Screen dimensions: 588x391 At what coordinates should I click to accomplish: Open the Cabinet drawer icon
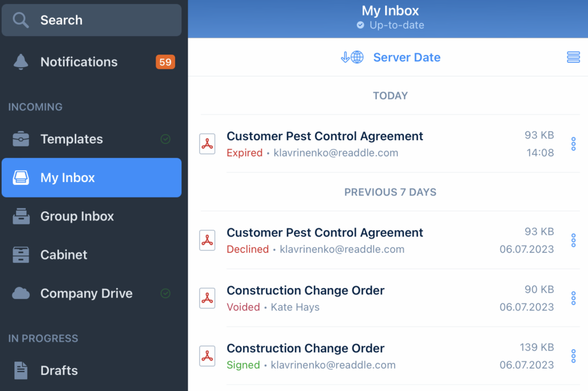(21, 255)
